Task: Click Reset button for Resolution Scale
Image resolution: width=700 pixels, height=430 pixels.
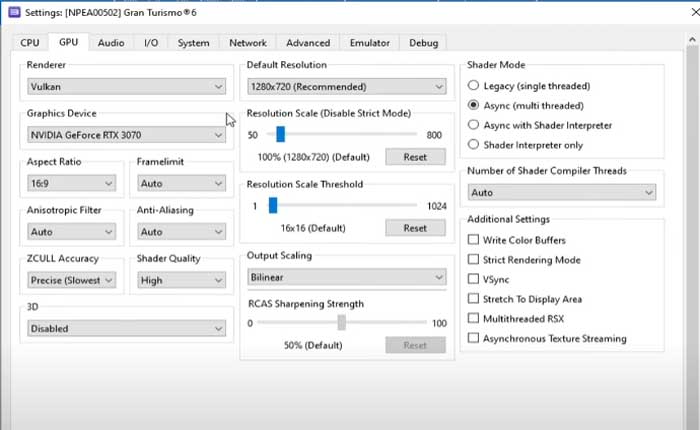Action: coord(415,157)
